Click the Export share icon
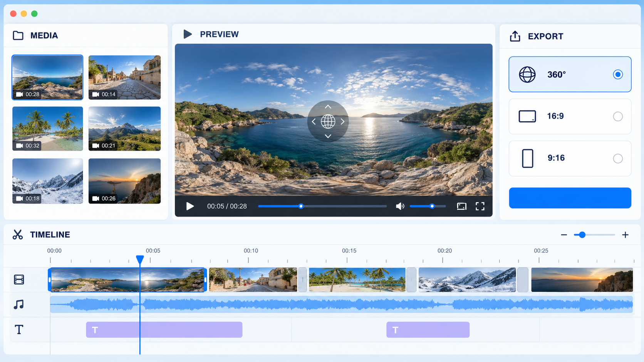The height and width of the screenshot is (362, 644). click(515, 36)
